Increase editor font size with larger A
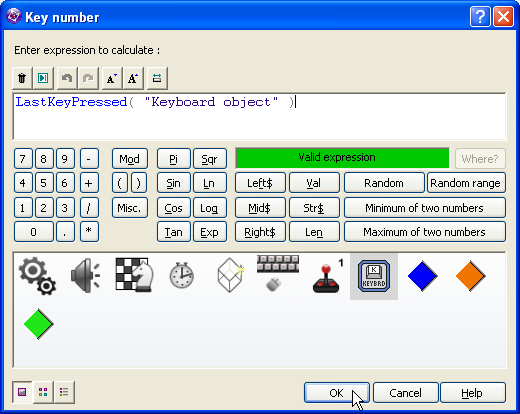The height and width of the screenshot is (414, 520). (133, 78)
